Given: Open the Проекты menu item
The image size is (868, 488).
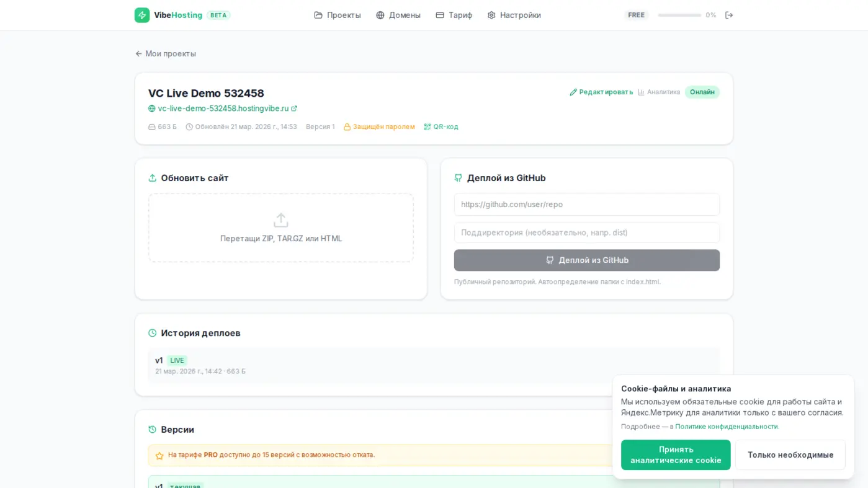Looking at the screenshot, I should pos(338,15).
